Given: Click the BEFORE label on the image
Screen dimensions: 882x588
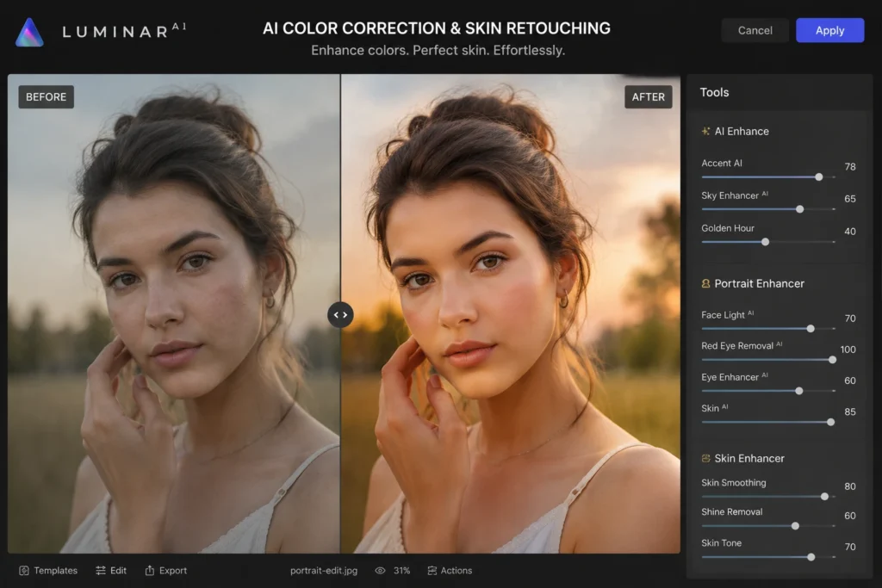Looking at the screenshot, I should tap(47, 96).
